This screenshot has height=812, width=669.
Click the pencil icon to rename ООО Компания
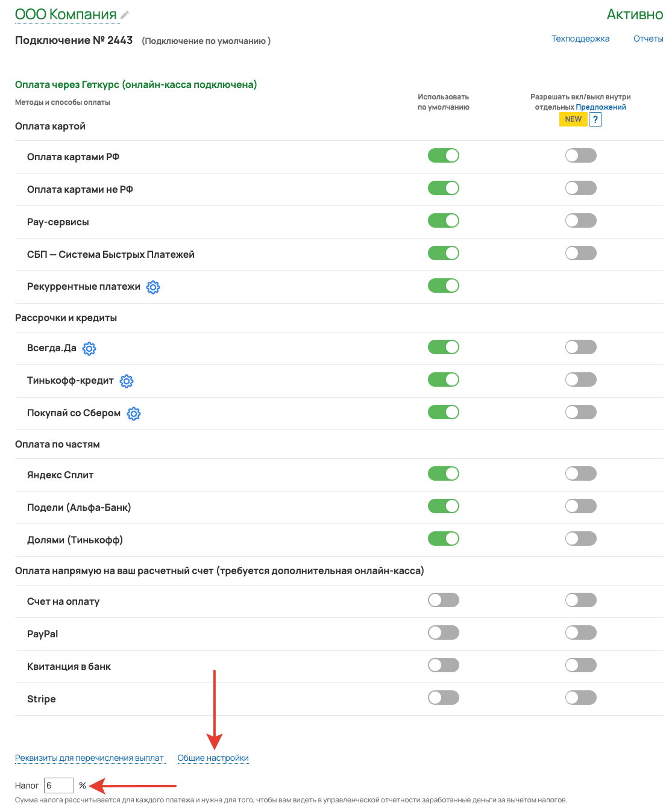tap(125, 15)
